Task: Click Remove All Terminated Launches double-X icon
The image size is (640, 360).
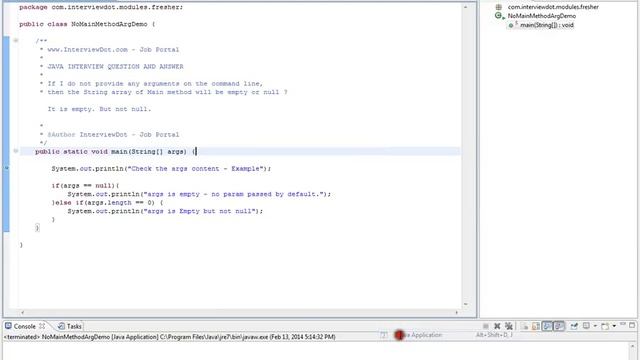Action: pyautogui.click(x=509, y=326)
